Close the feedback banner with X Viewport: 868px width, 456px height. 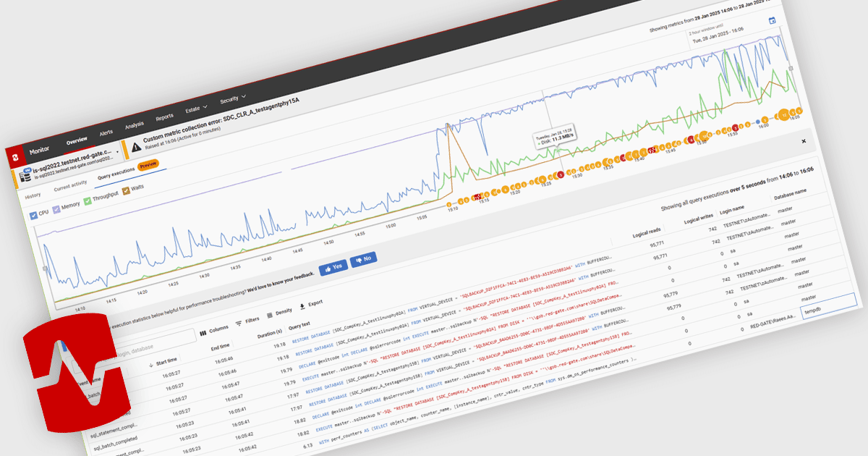(x=804, y=141)
